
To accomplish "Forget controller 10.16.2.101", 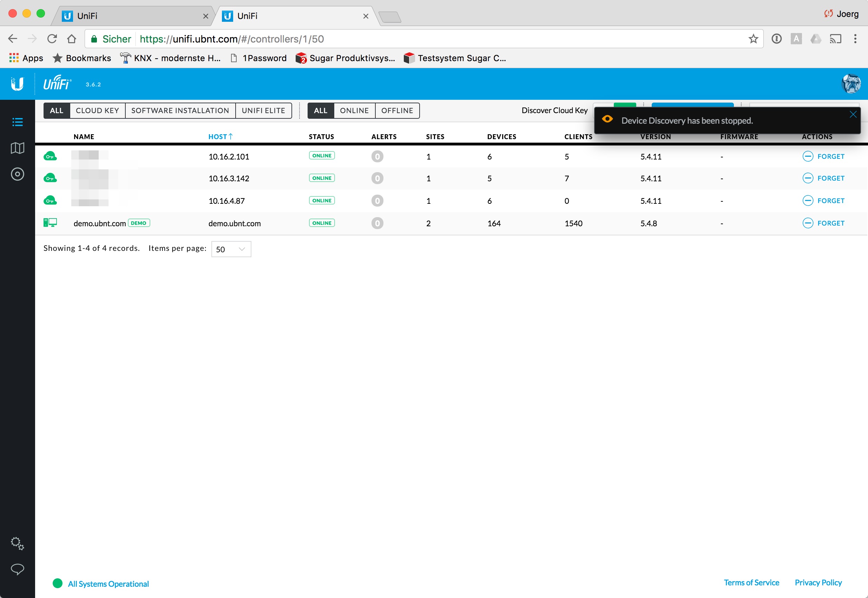I will click(823, 156).
